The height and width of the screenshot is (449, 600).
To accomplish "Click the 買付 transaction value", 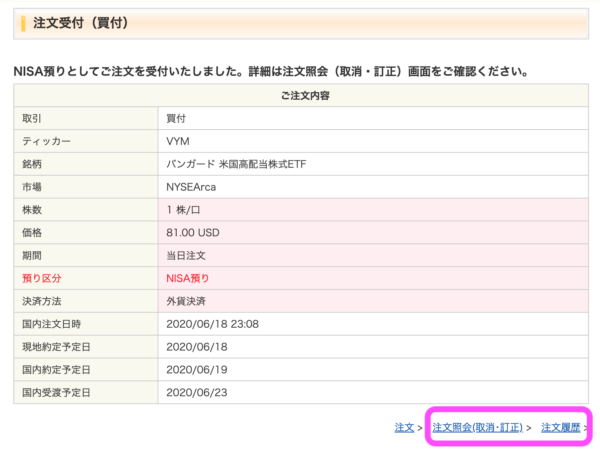I will (176, 119).
